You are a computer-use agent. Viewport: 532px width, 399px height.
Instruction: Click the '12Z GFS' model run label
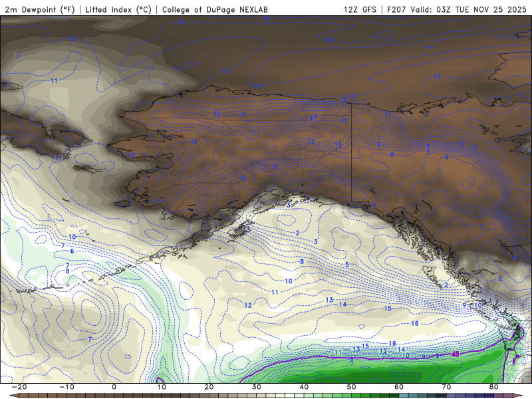click(360, 9)
